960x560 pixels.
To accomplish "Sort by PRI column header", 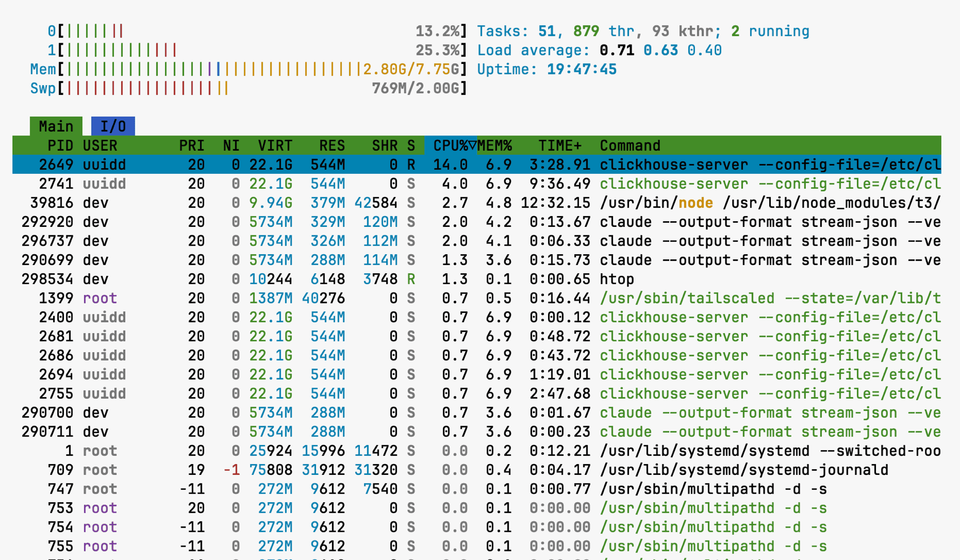I will (x=191, y=146).
